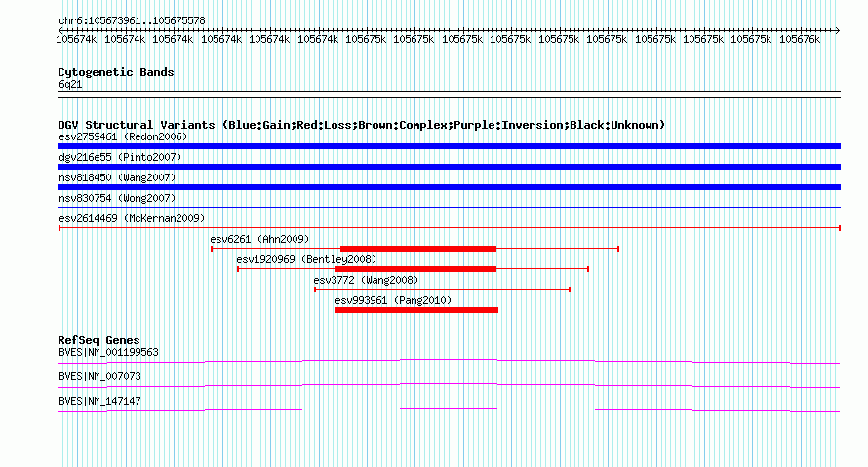Open the esv3772 (Wang2008) label
Viewport: 868px width, 467px height.
click(x=366, y=280)
